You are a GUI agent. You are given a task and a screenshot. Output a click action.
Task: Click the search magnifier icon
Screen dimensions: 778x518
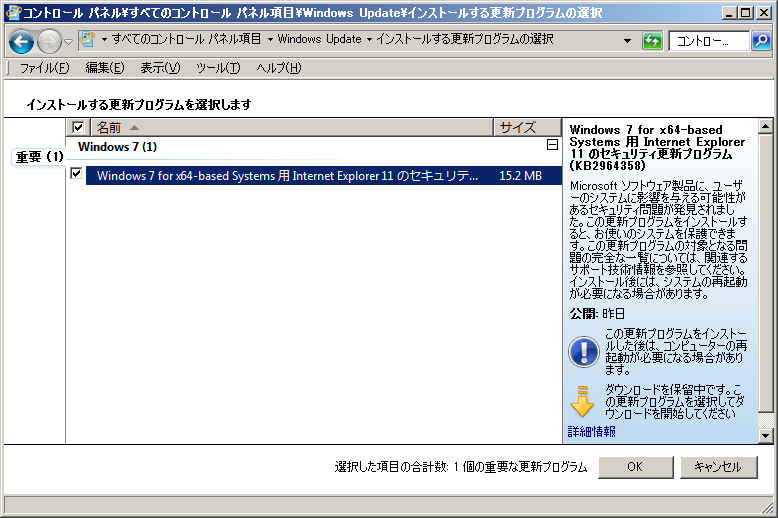(x=760, y=41)
